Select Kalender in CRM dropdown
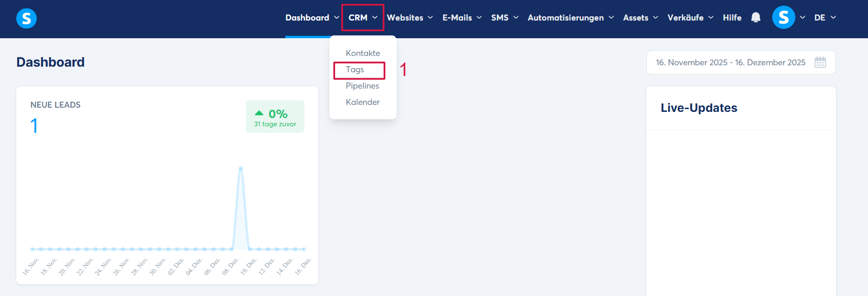868x296 pixels. pyautogui.click(x=363, y=102)
